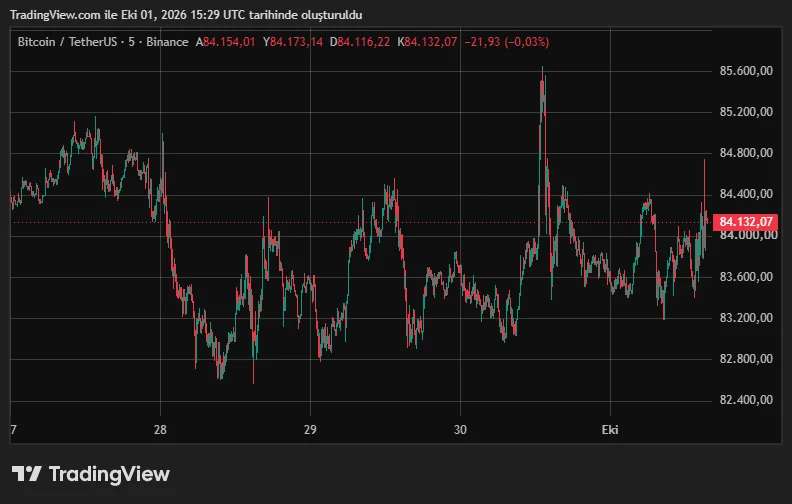The width and height of the screenshot is (792, 504).
Task: Click the TradingView logo icon
Action: pos(26,474)
